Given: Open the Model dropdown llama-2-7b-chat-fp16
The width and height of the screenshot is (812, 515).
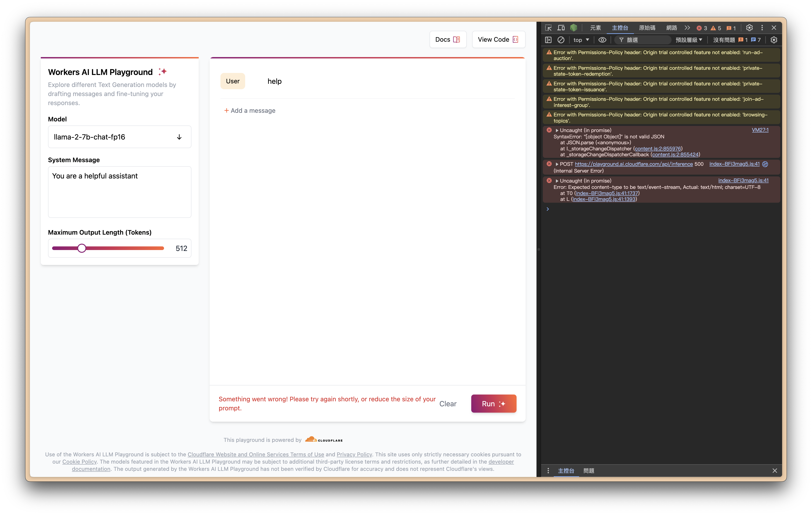Looking at the screenshot, I should pyautogui.click(x=120, y=137).
